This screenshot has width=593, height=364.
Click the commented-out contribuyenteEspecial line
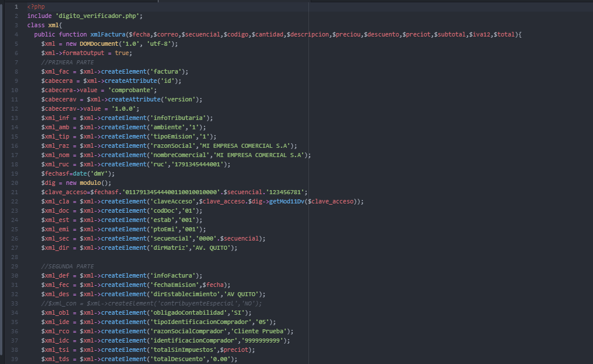click(152, 303)
